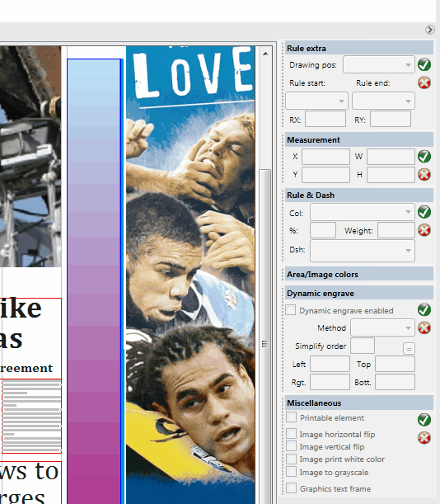
Task: Select the greeked body text frame
Action: [31, 417]
